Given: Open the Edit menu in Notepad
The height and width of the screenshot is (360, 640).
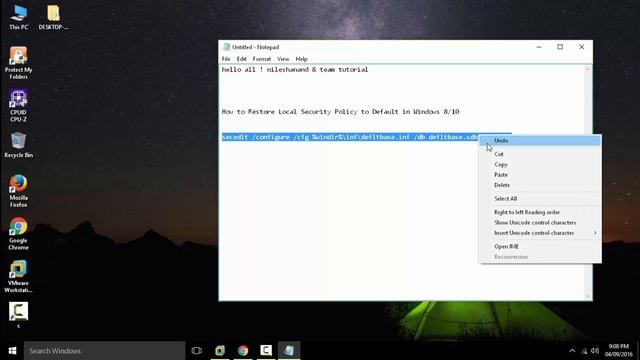Looking at the screenshot, I should coord(241,59).
